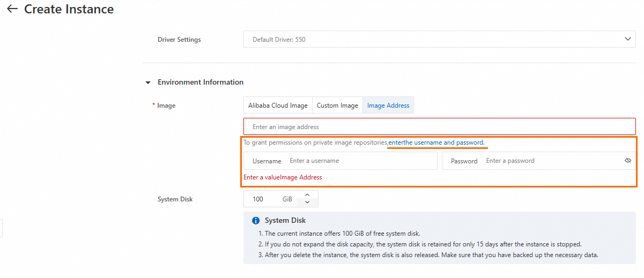644x278 pixels.
Task: Click the Create Instance page title
Action: point(69,9)
